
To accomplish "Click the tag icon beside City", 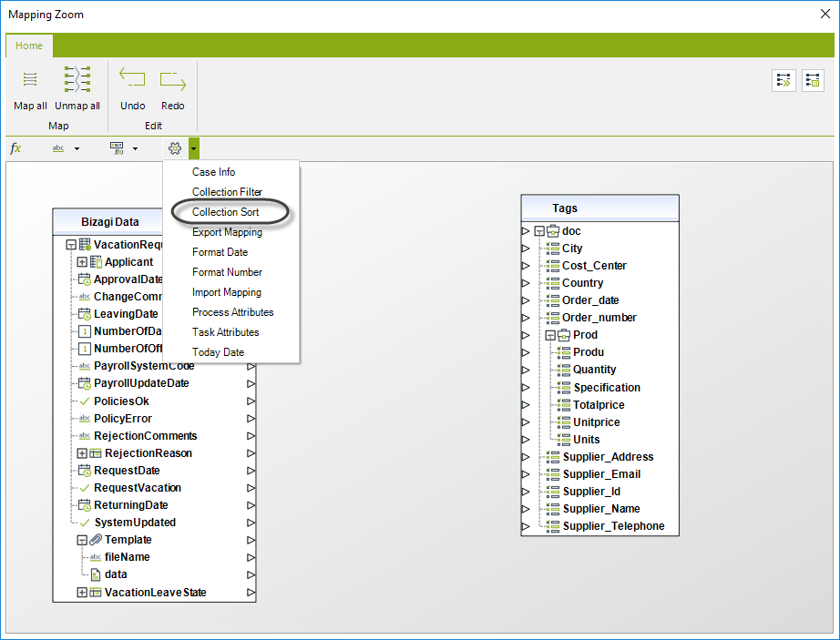I will 553,249.
